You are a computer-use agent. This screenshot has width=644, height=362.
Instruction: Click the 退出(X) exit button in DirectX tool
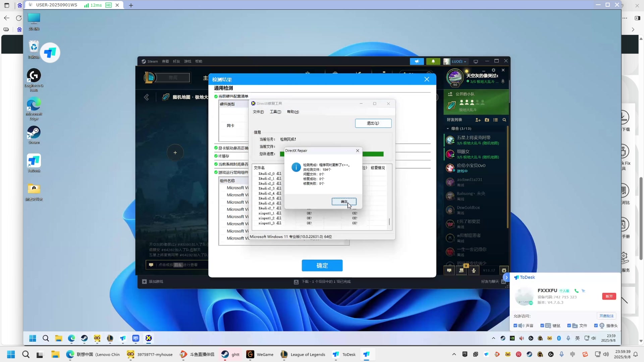(373, 123)
